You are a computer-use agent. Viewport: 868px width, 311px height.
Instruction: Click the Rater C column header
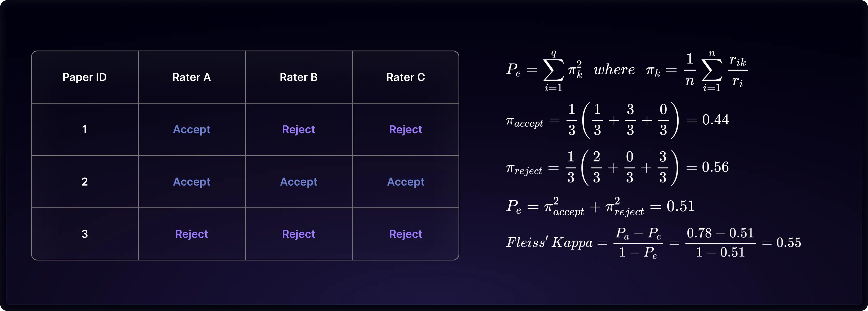click(406, 77)
